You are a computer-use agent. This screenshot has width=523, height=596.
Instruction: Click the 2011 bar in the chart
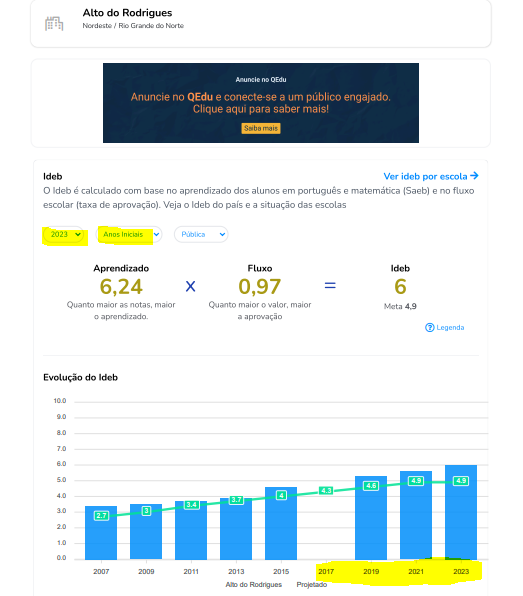(x=191, y=530)
